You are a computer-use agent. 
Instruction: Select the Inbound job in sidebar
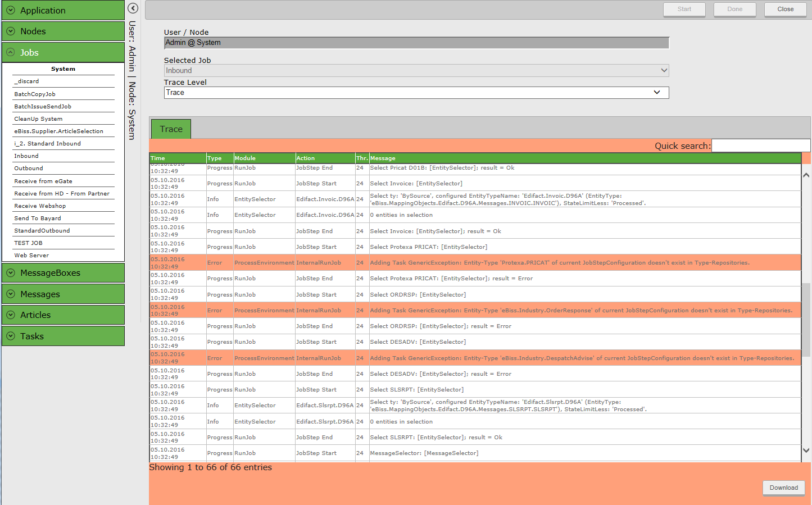26,156
